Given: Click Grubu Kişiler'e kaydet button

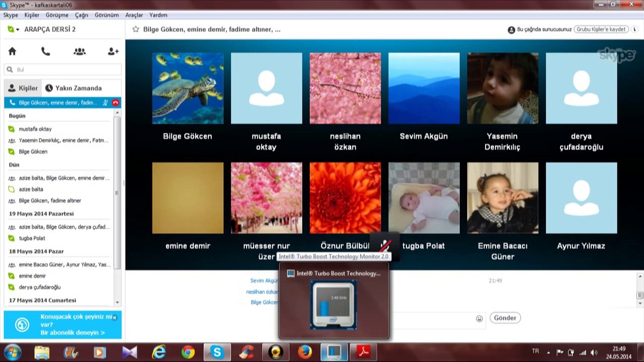Looking at the screenshot, I should [601, 30].
